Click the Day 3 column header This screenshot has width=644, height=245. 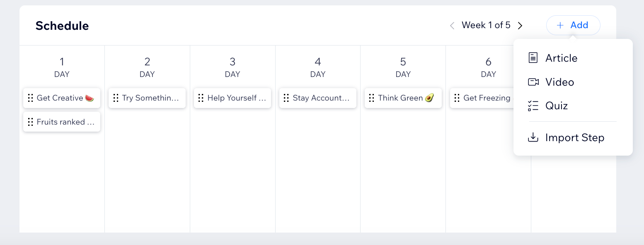(x=232, y=67)
